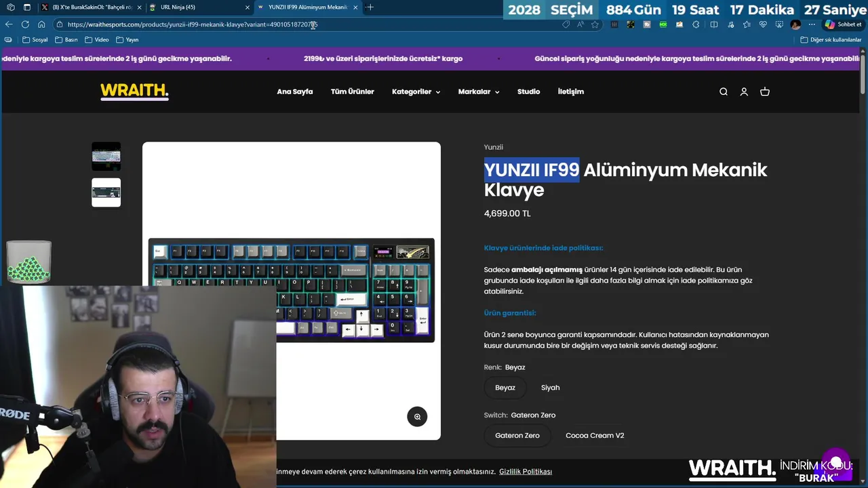Open Diğer sık kullanılanlar folder
This screenshot has height=488, width=868.
point(831,39)
